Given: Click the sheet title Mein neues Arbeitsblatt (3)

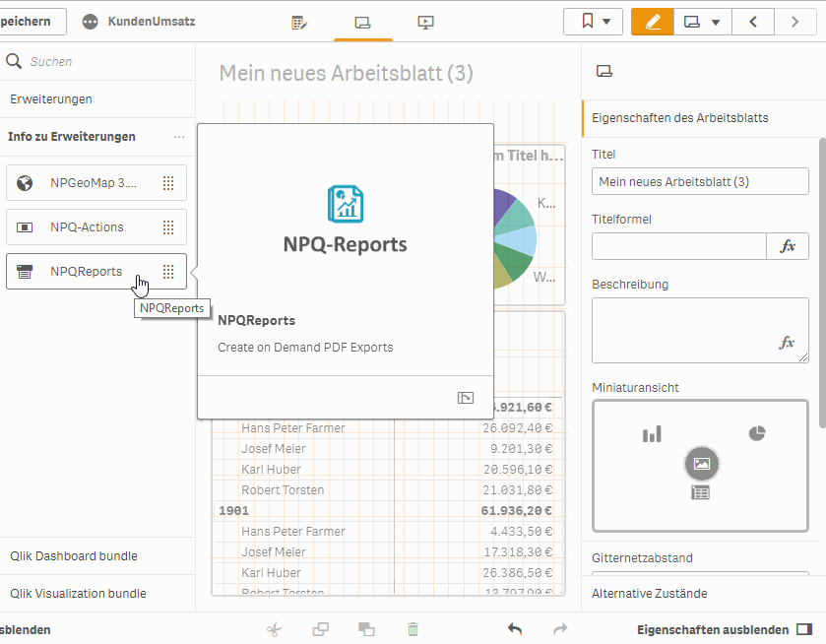Looking at the screenshot, I should click(x=347, y=73).
